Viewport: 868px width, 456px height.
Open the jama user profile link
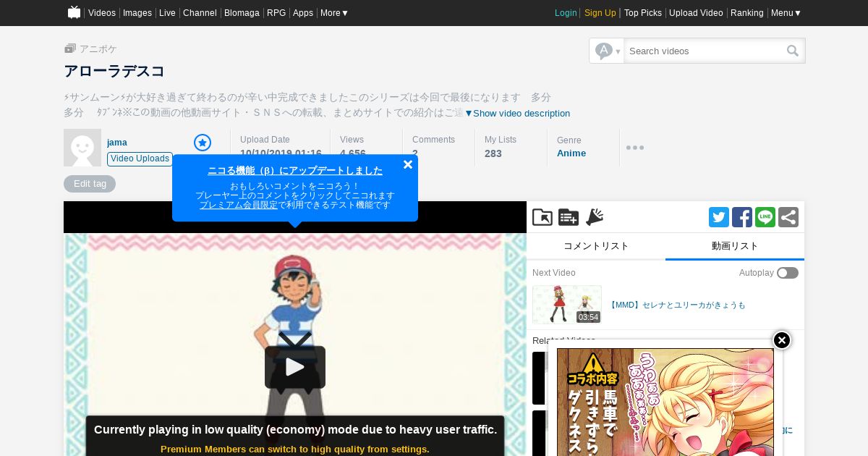(x=117, y=143)
